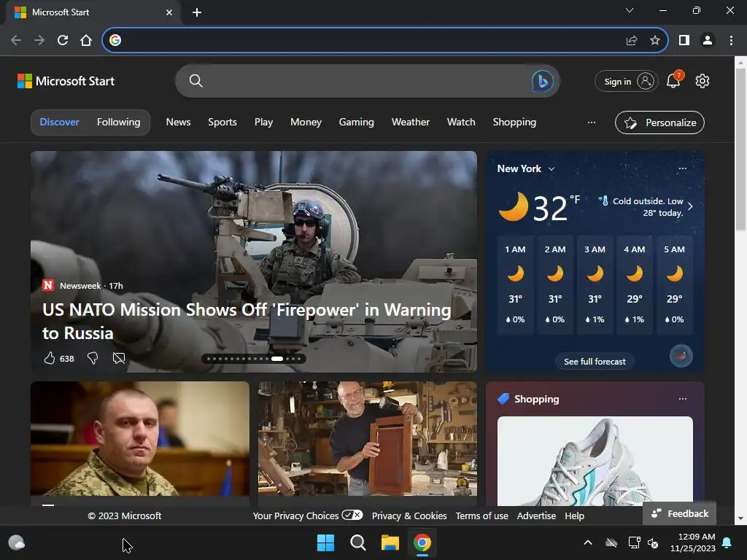Open a new Chrome tab
The image size is (747, 560).
point(197,12)
